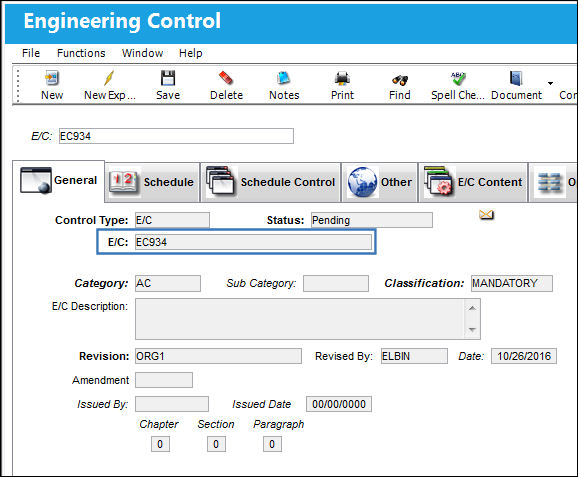Screen dimensions: 578x477
Task: Click description scrollbar up arrow
Action: (x=472, y=308)
